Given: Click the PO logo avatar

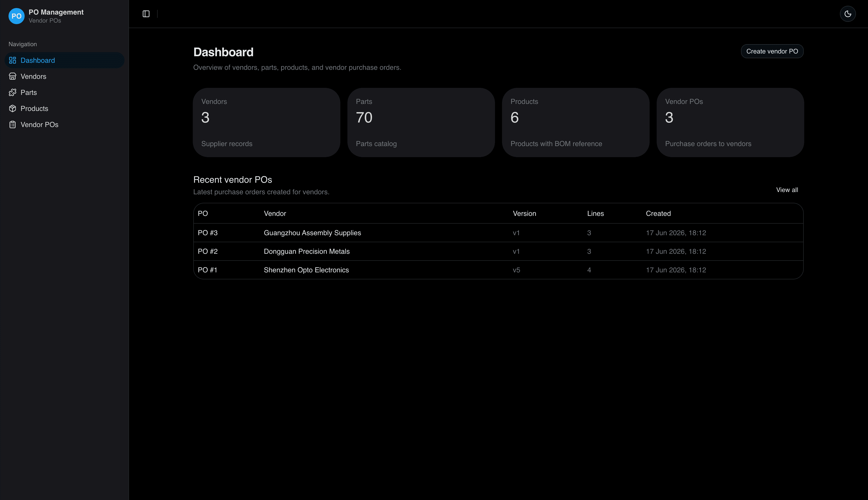Looking at the screenshot, I should [x=16, y=16].
